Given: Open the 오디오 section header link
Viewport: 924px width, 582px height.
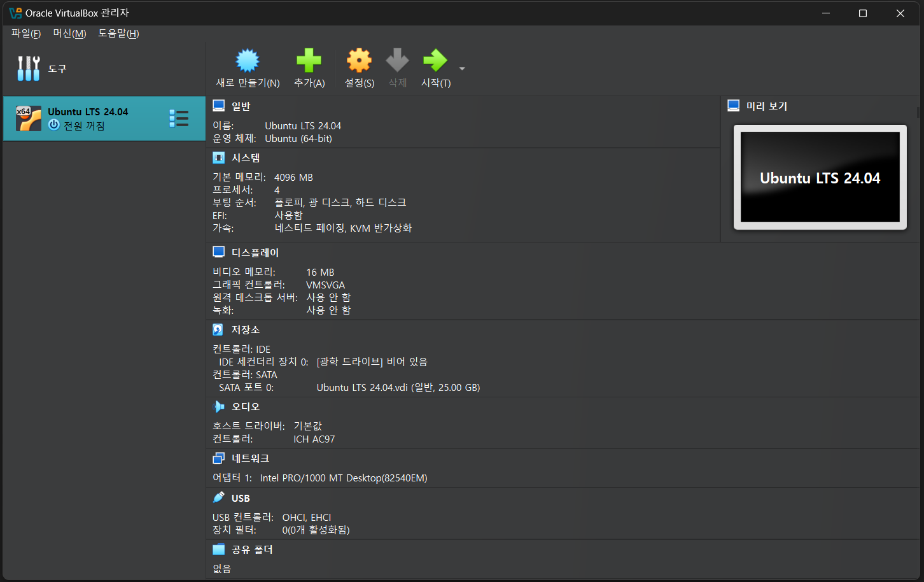Looking at the screenshot, I should click(x=246, y=406).
